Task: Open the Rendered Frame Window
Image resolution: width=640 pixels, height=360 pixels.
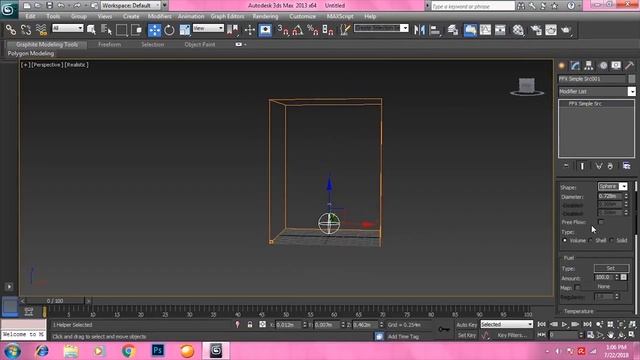Action: 551,30
